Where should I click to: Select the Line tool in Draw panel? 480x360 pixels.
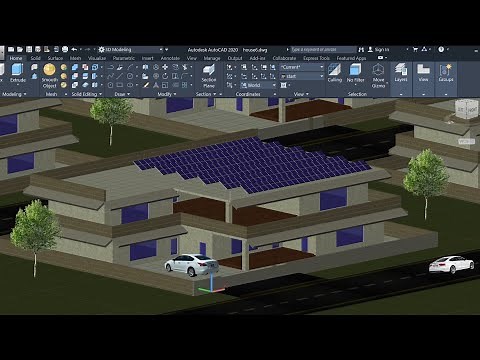coord(120,76)
